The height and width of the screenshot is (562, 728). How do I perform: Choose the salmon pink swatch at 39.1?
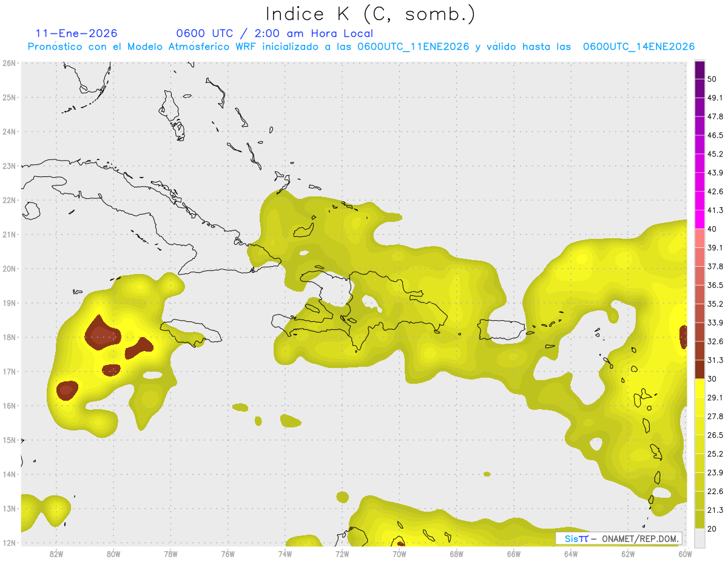(699, 238)
